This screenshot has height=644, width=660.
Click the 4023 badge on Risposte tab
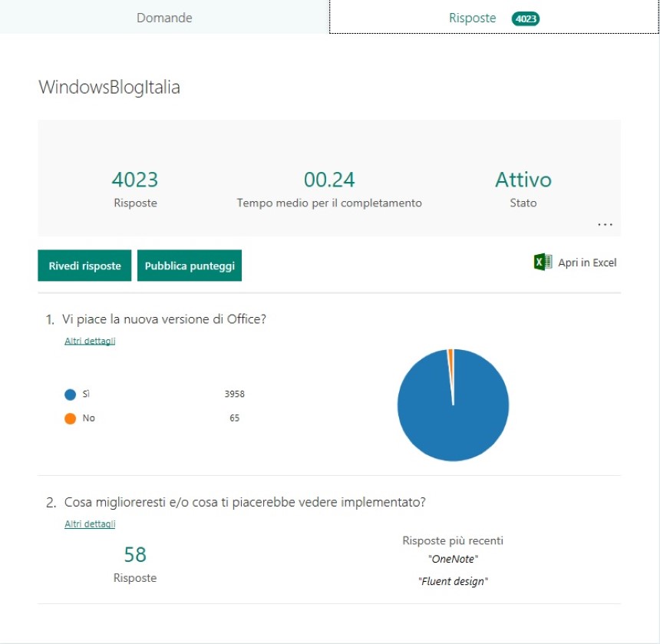coord(525,18)
